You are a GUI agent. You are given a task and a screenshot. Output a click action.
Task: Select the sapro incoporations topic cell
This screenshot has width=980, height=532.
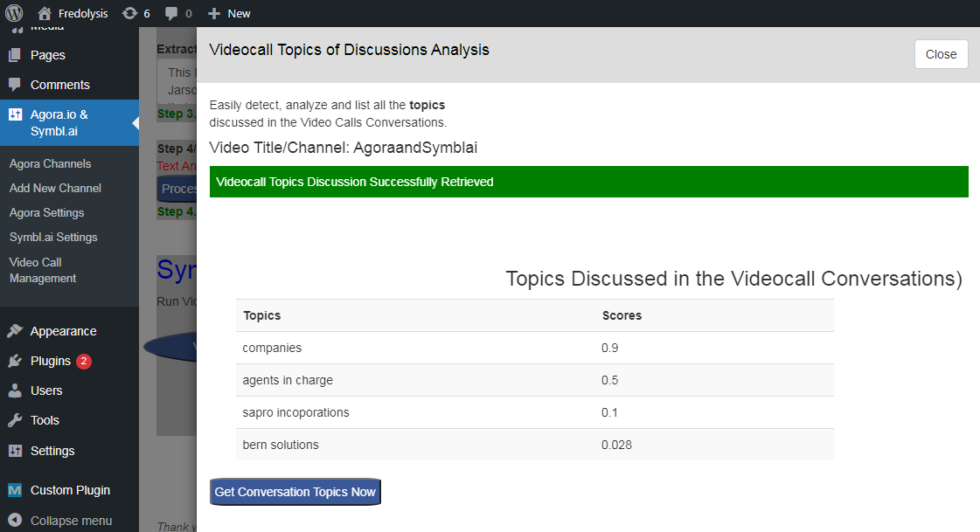pos(295,412)
